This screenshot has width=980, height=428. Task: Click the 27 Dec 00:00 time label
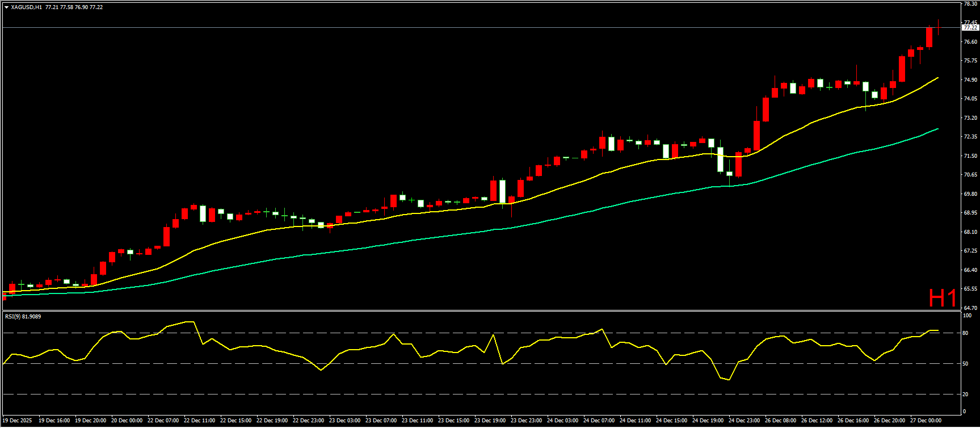[x=926, y=421]
